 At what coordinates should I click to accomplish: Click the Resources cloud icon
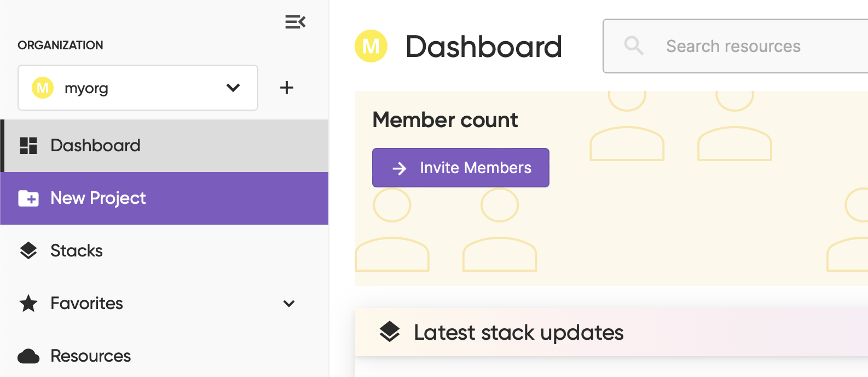[28, 356]
